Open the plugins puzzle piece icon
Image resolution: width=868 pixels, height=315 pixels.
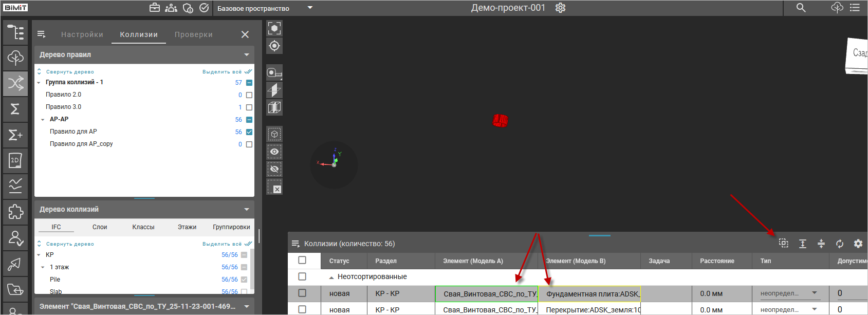coord(15,212)
